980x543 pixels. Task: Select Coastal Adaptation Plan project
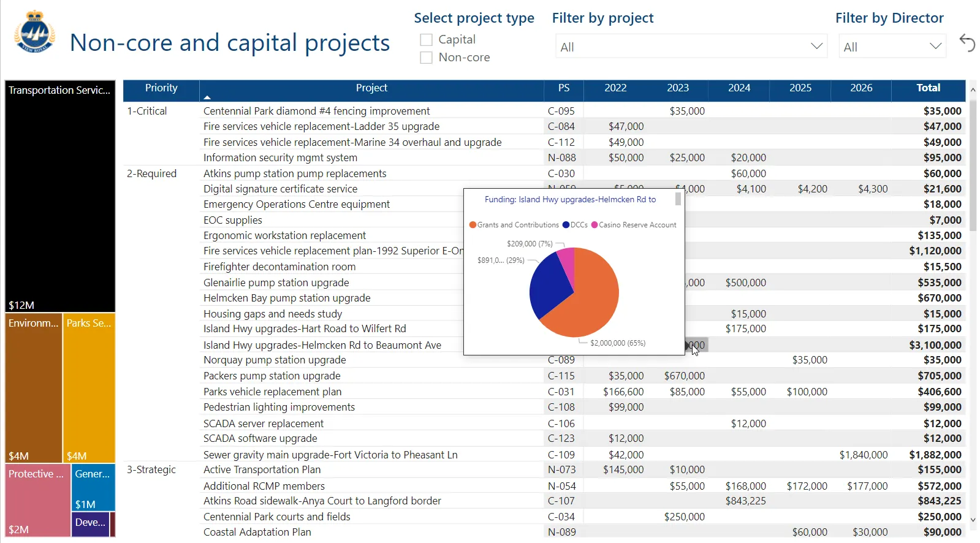pos(257,532)
